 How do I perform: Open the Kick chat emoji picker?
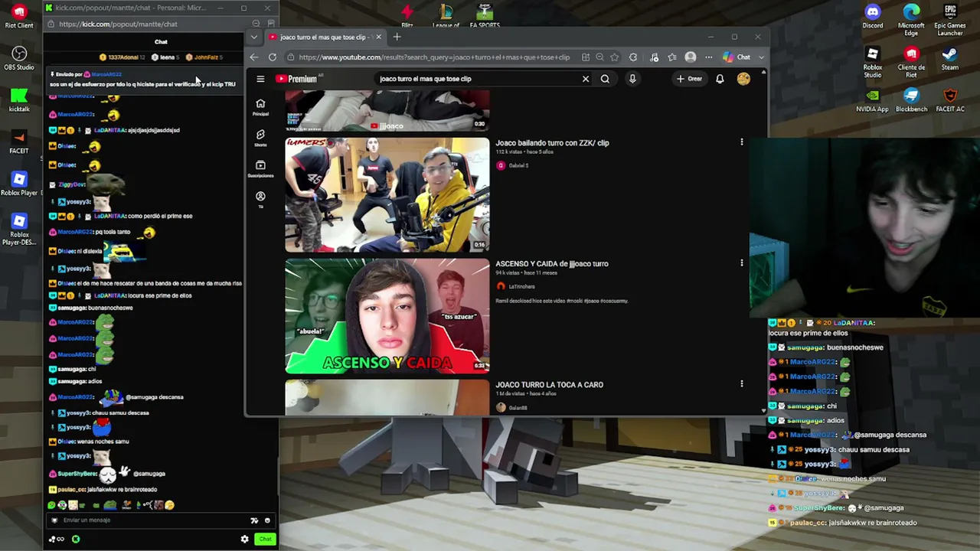267,520
